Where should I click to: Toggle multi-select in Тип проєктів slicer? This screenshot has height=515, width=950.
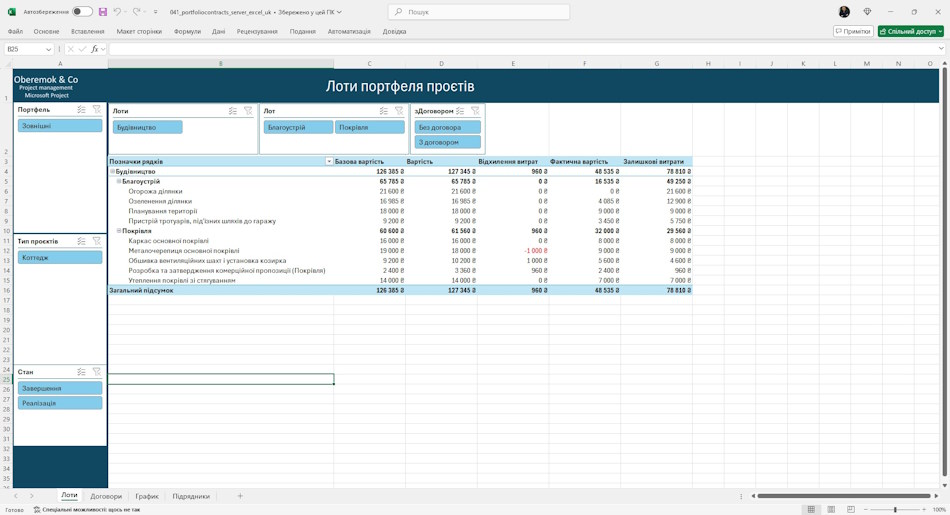(x=82, y=241)
